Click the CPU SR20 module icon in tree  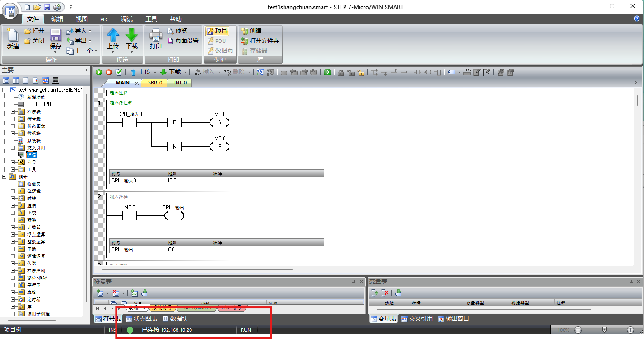21,104
